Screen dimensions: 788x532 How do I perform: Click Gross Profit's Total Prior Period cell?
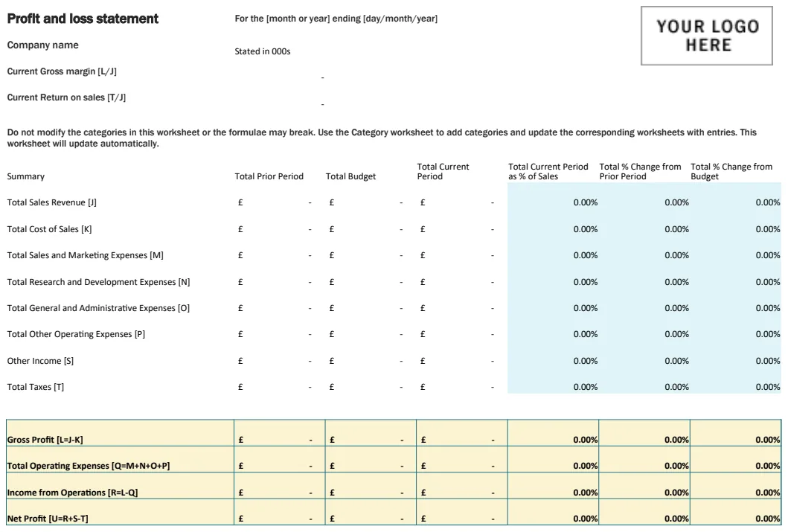tap(280, 434)
